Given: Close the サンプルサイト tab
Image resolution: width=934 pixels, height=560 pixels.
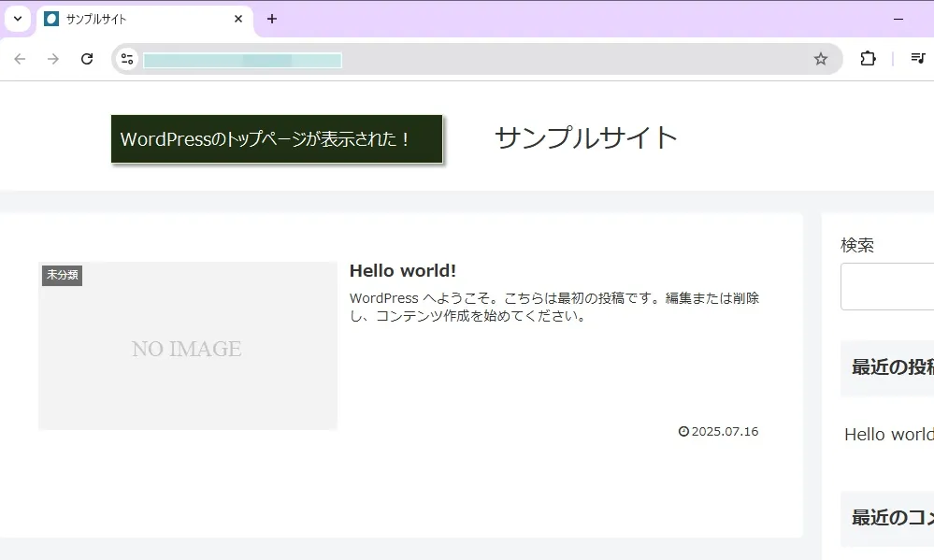Looking at the screenshot, I should point(238,19).
